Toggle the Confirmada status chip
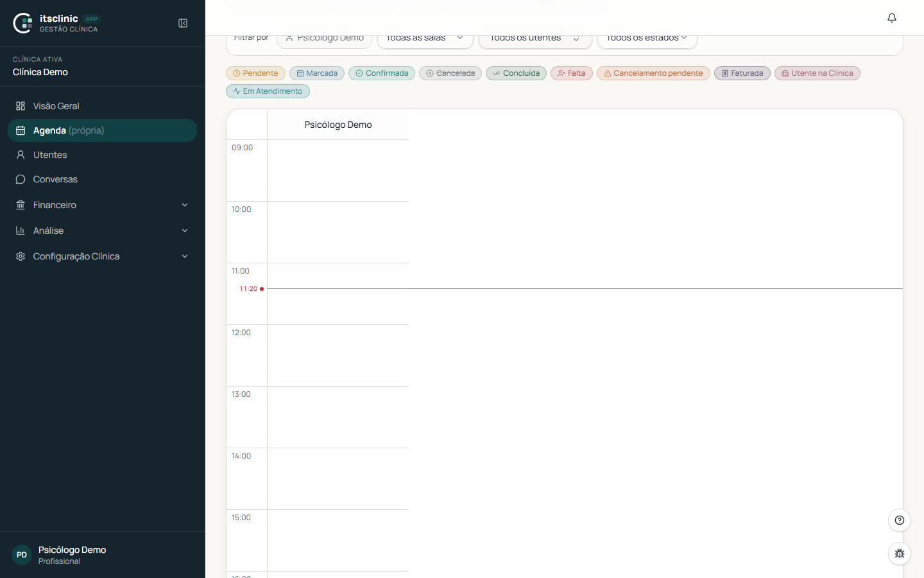The height and width of the screenshot is (578, 924). click(x=382, y=73)
